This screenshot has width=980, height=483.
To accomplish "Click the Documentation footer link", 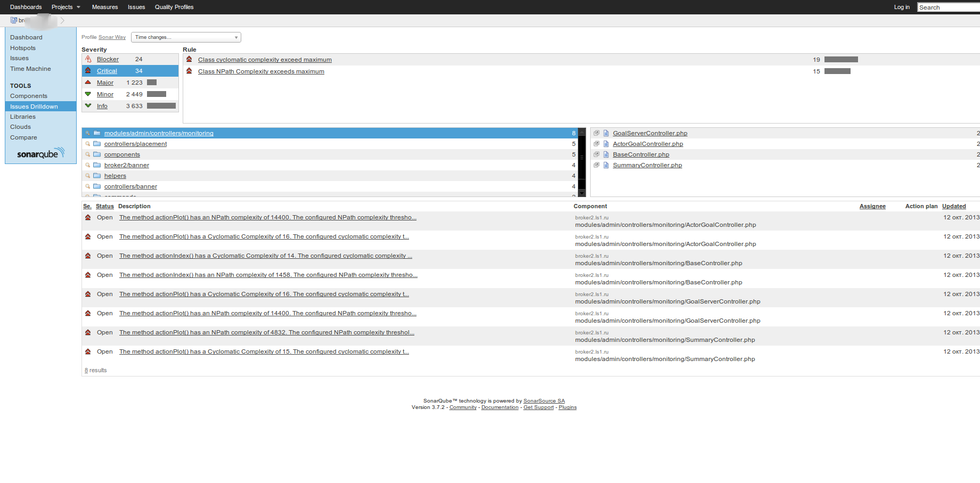I will tap(500, 407).
